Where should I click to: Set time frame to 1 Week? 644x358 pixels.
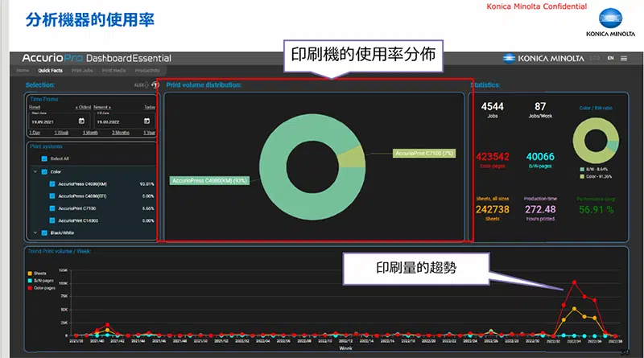point(61,133)
